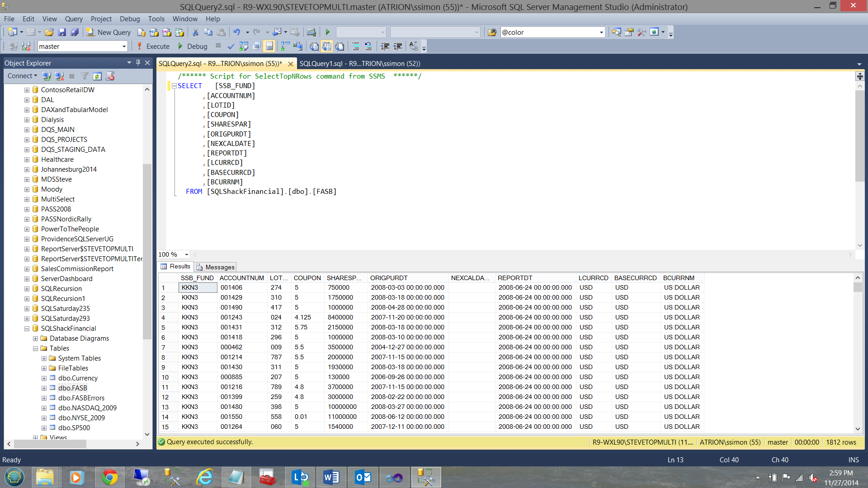Click the Undo arrow icon
Screen dimensions: 868x488
tap(236, 33)
